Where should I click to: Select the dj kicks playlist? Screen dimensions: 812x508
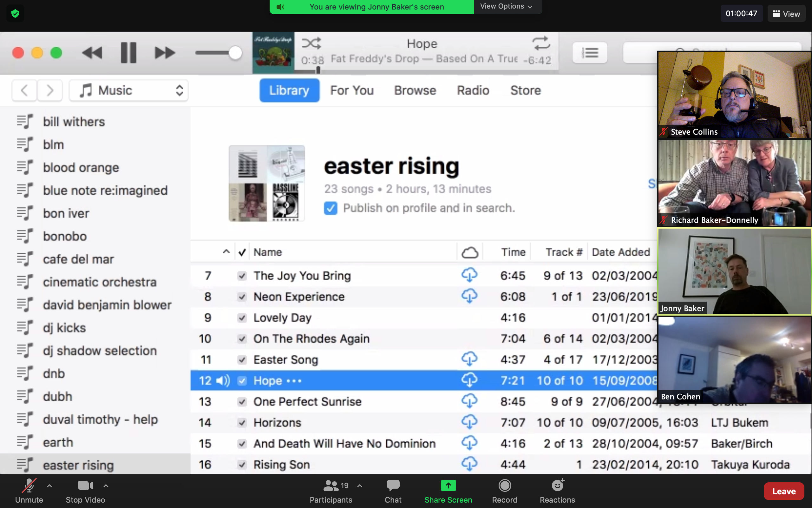95,328
